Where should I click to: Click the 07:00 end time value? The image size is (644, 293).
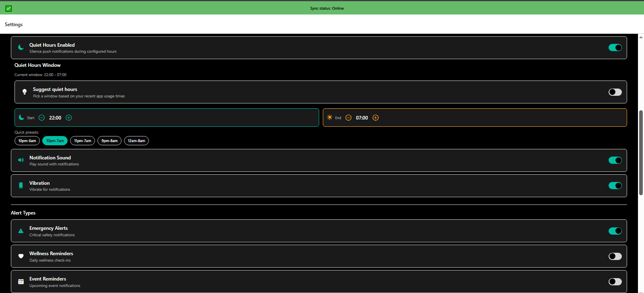pos(362,118)
